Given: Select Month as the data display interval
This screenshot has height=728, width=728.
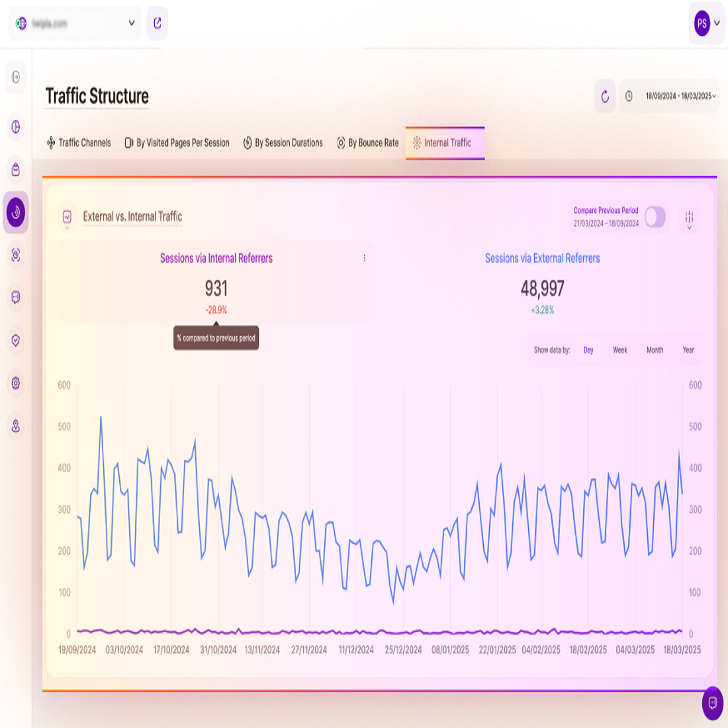Looking at the screenshot, I should [655, 350].
